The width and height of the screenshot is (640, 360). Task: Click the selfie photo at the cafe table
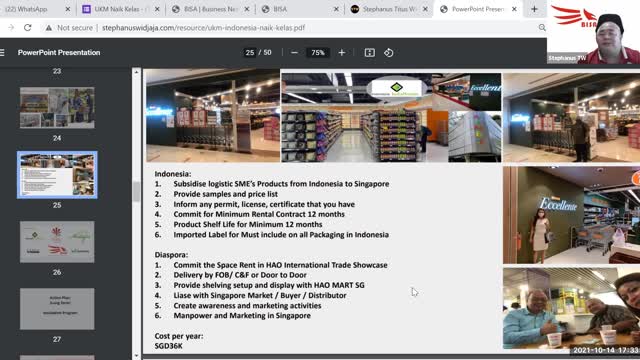point(571,308)
